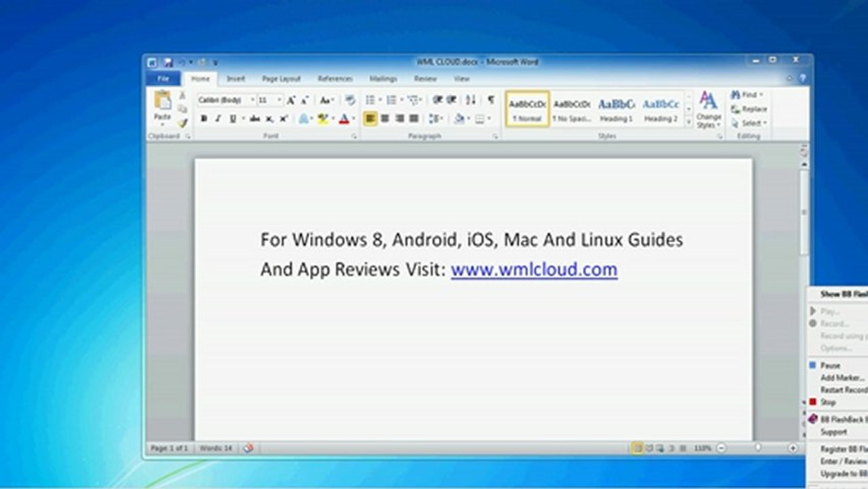The image size is (868, 489).
Task: Click the Undo arrow in quick access toolbar
Action: (182, 62)
